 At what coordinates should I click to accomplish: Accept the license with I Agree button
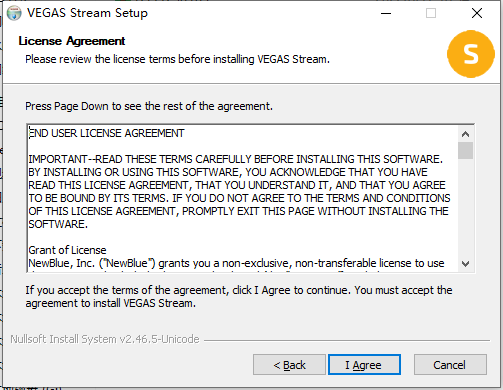pyautogui.click(x=364, y=365)
